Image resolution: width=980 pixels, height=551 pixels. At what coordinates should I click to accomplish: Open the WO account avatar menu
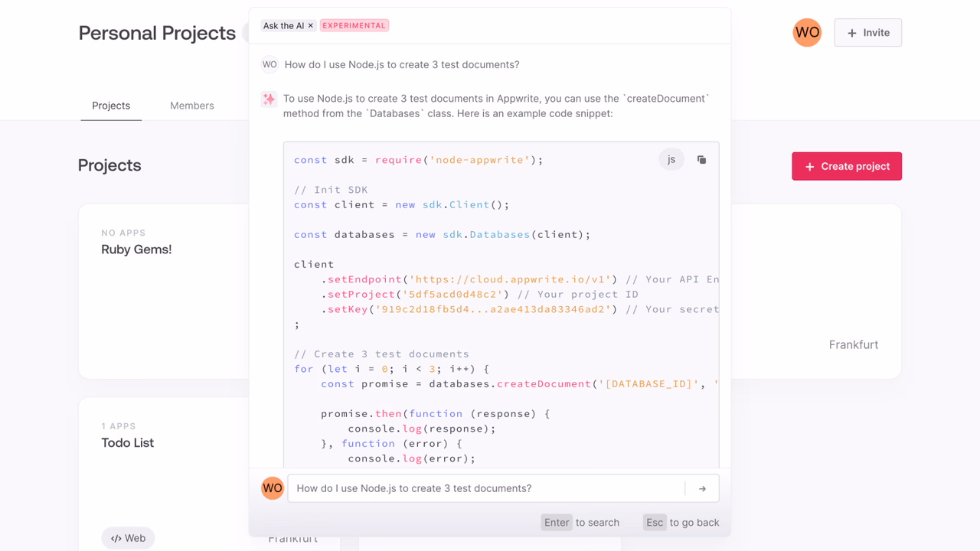[807, 33]
